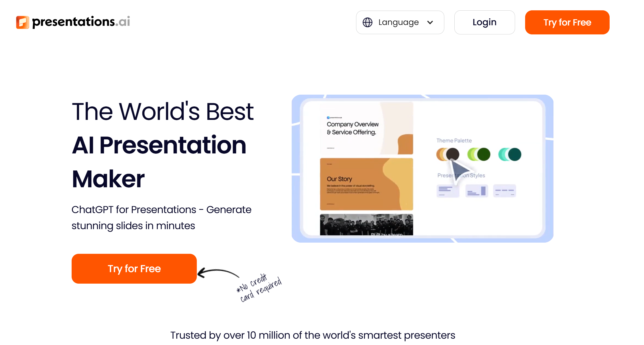
Task: Select the presentation style with the bar chart
Action: tap(477, 190)
